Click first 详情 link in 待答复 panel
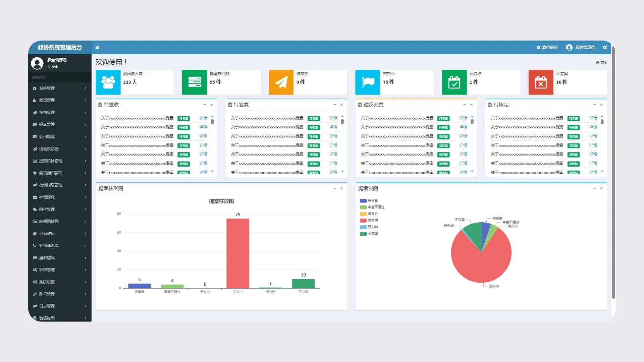Screen dimensions: 644x362 pos(333,118)
